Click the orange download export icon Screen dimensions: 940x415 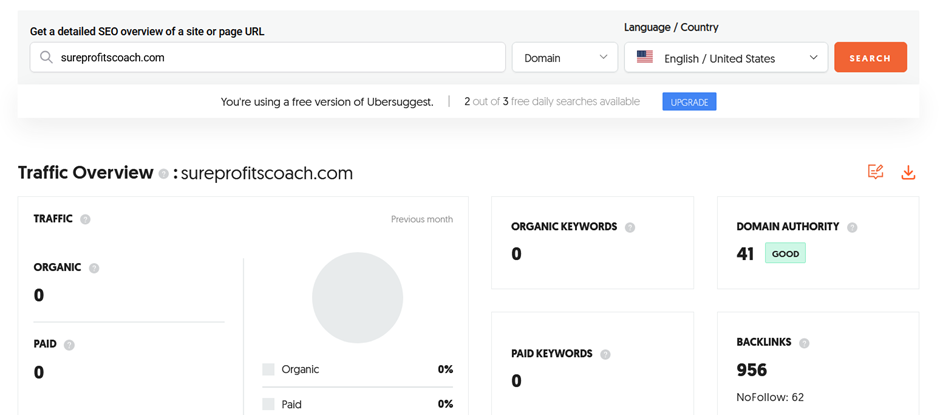tap(908, 173)
